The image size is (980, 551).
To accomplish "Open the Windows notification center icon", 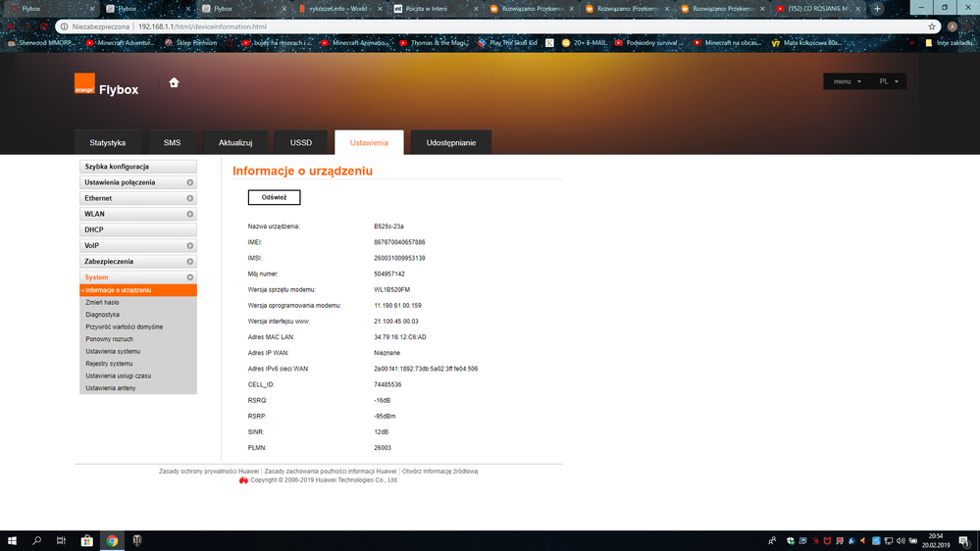I will coord(964,540).
